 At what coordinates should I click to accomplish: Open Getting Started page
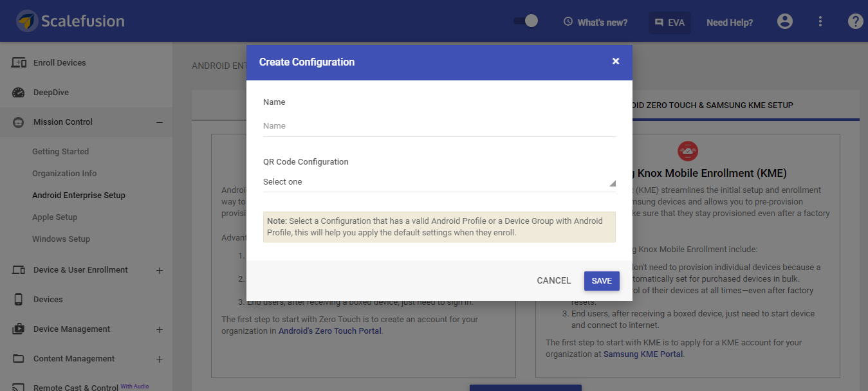click(60, 152)
